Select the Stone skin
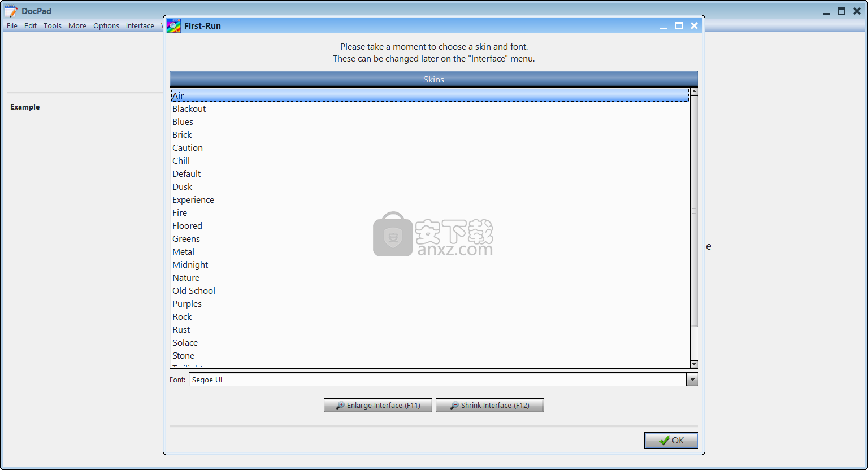This screenshot has width=868, height=470. 429,355
